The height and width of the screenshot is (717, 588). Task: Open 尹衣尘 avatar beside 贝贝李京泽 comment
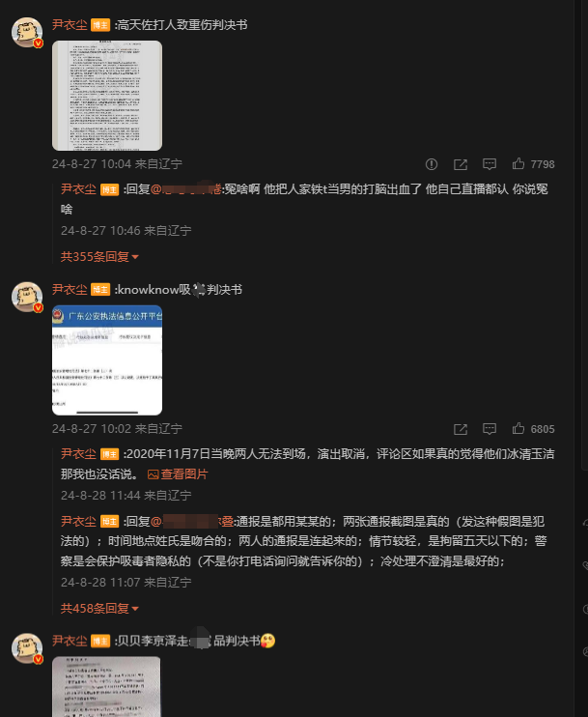tap(27, 648)
